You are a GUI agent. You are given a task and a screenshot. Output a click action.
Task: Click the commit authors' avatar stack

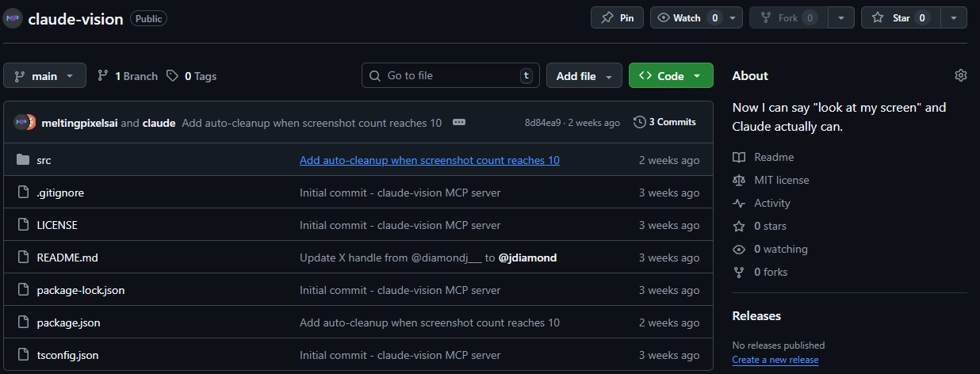coord(25,123)
